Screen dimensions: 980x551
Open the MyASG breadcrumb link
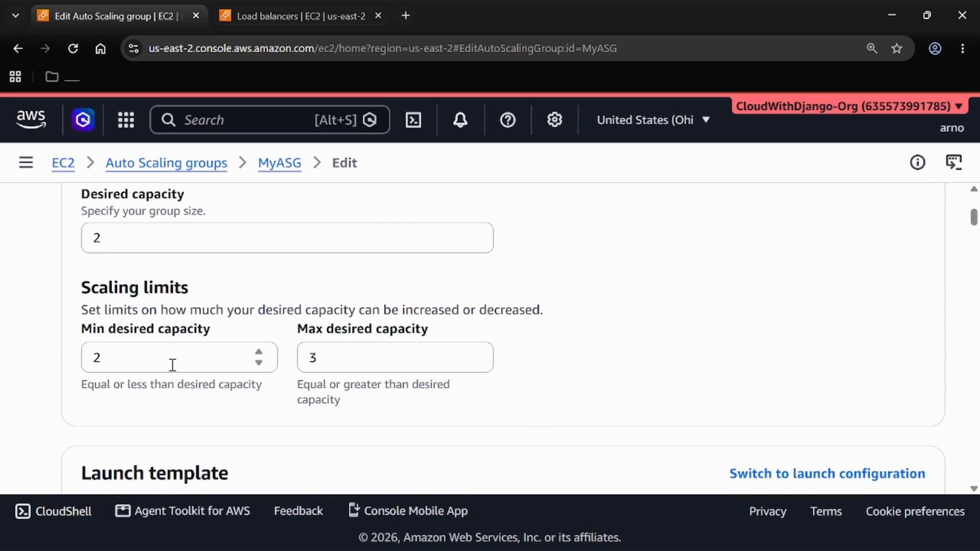[280, 163]
